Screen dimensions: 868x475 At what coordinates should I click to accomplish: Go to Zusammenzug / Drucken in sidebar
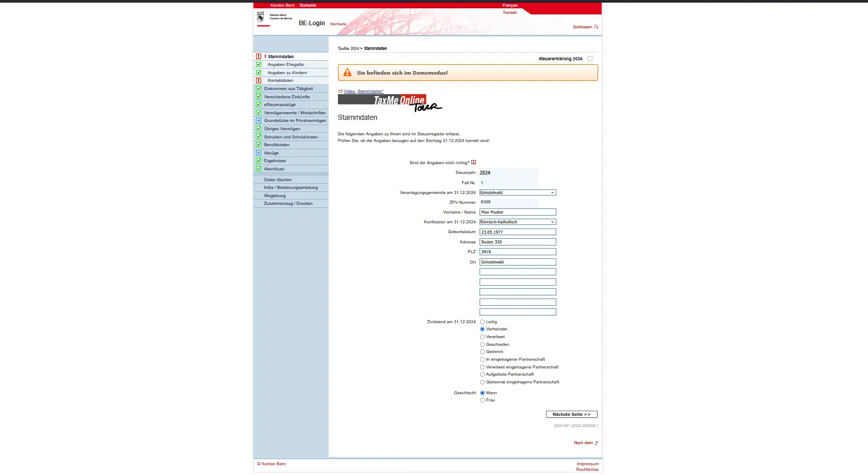click(288, 203)
